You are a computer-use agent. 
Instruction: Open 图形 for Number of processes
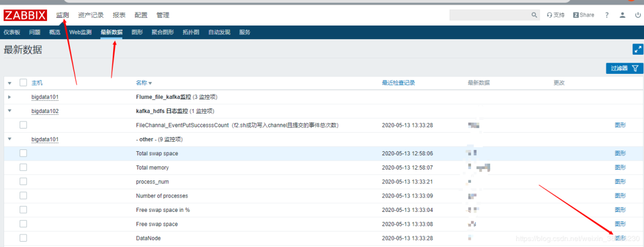pos(620,196)
